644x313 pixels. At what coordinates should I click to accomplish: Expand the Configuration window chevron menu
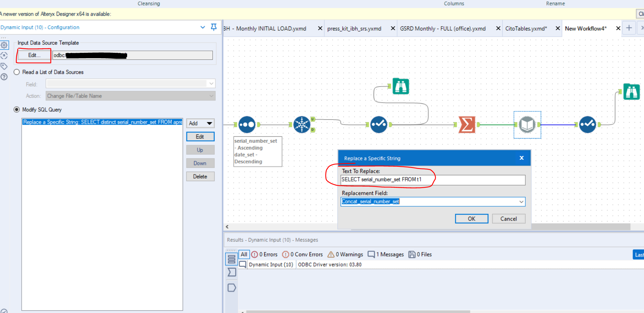click(203, 27)
